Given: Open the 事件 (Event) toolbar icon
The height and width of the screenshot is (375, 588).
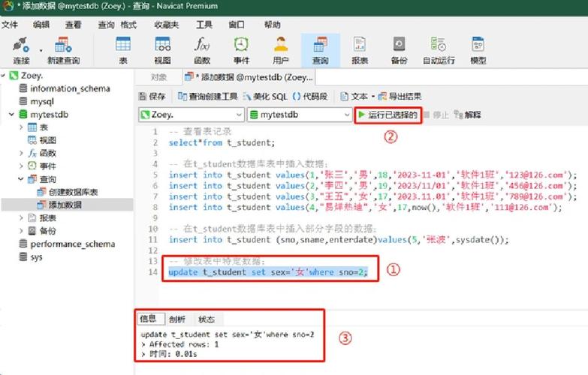Looking at the screenshot, I should (x=241, y=49).
